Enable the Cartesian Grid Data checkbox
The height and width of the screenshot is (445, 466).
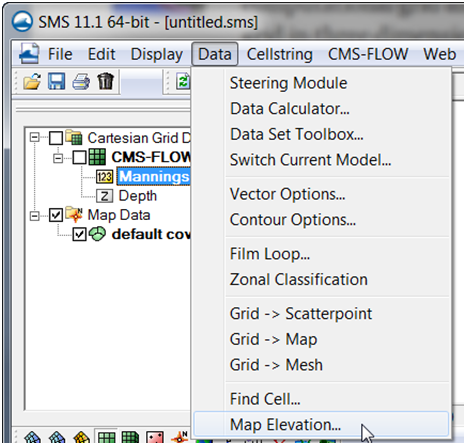[x=56, y=138]
